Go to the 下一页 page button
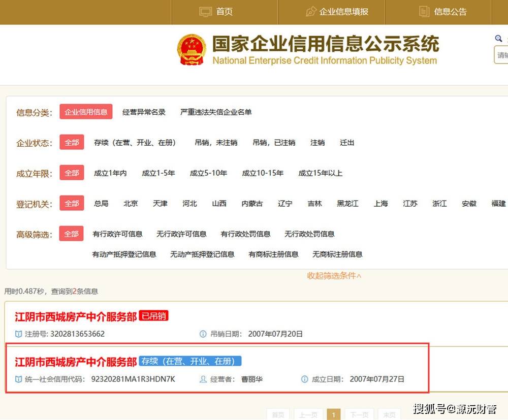The height and width of the screenshot is (420, 508). pos(359,414)
